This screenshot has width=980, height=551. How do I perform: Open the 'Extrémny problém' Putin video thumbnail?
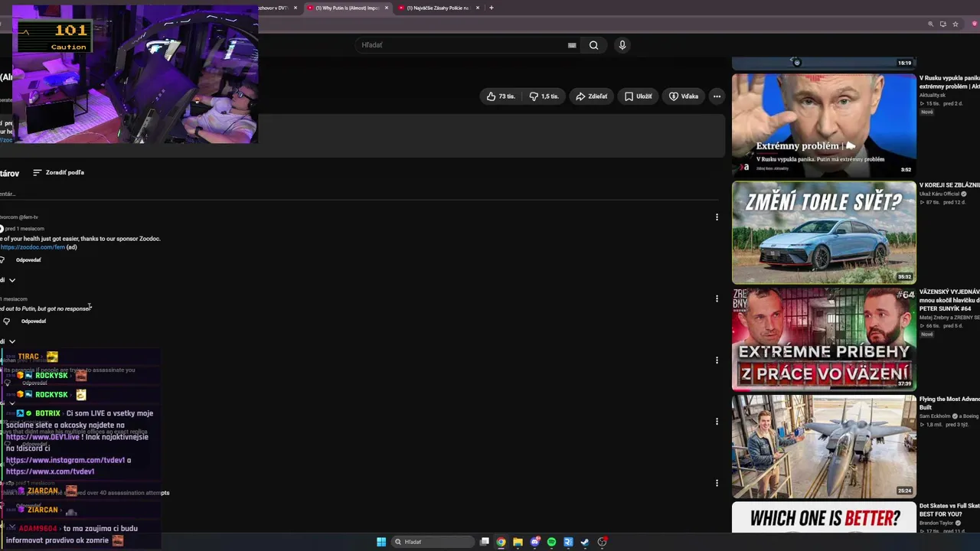tap(824, 124)
